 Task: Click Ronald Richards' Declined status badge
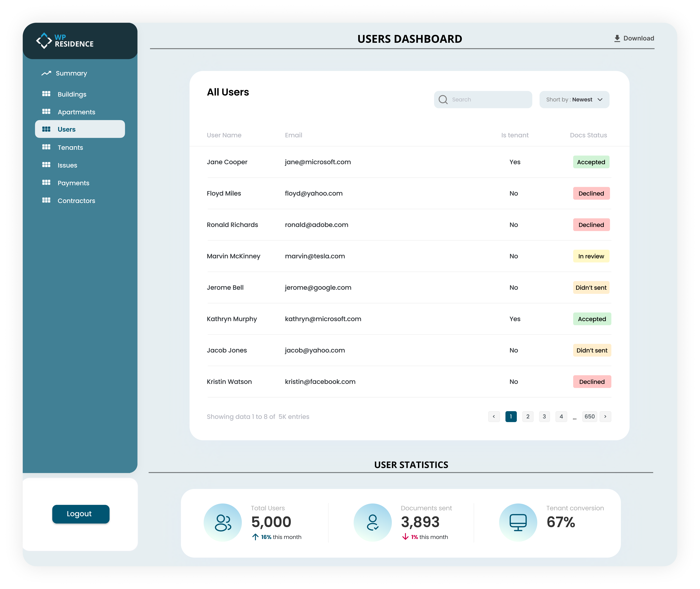pos(592,225)
